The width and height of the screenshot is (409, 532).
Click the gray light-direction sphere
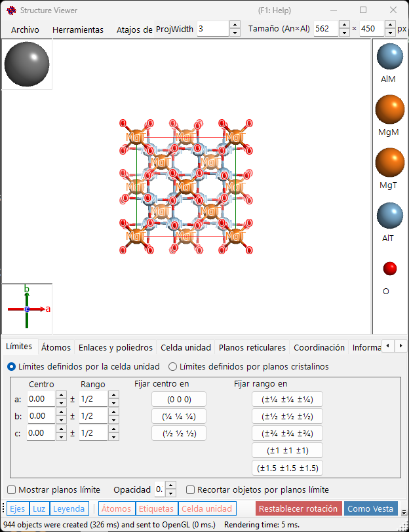(x=27, y=64)
